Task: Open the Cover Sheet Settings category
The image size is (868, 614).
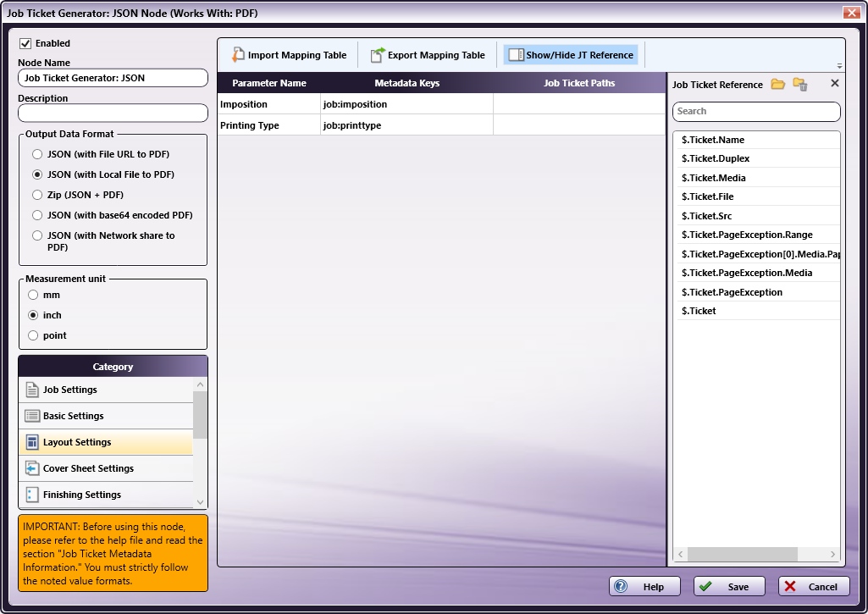Action: coord(106,468)
